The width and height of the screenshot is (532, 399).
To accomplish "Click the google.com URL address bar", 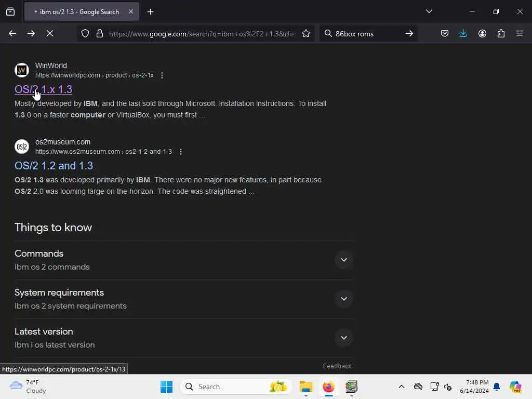I will tap(202, 34).
